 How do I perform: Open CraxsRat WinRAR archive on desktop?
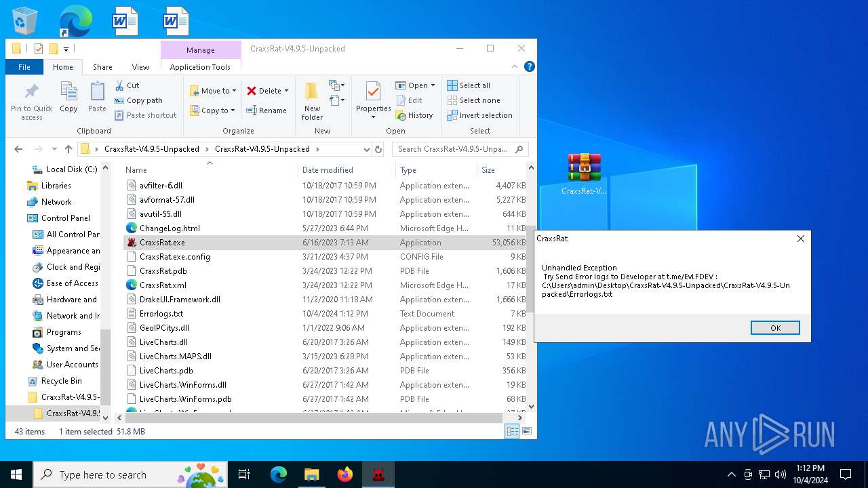(x=584, y=174)
